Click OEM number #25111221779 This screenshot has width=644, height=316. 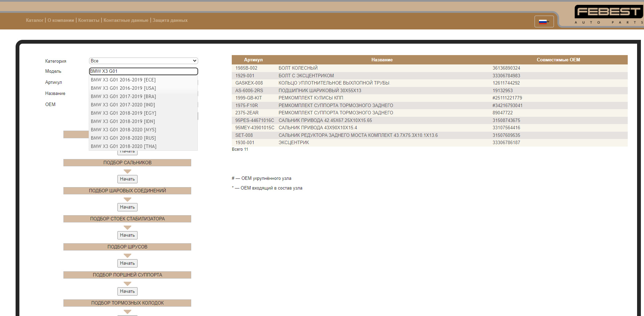point(507,98)
